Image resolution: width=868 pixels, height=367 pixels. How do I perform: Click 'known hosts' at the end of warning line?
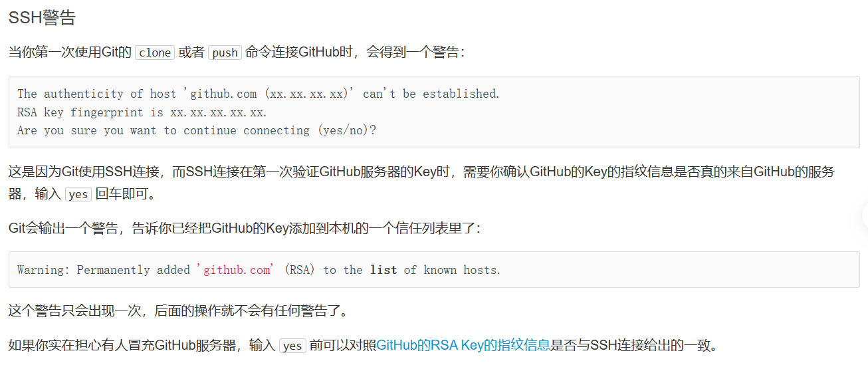[x=462, y=270]
